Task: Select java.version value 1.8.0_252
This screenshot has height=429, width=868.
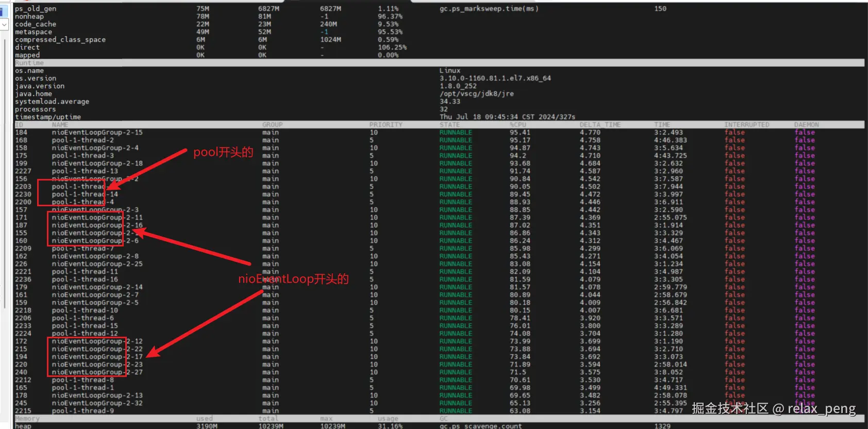Action: [458, 86]
